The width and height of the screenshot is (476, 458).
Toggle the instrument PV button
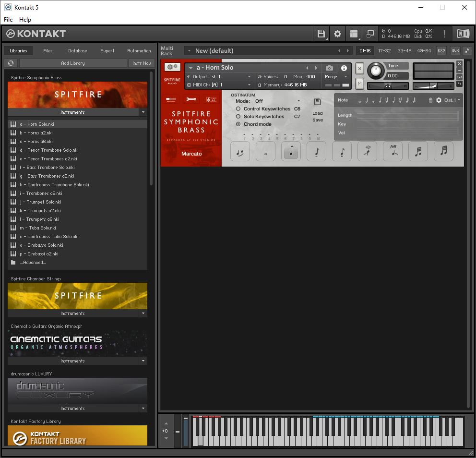pyautogui.click(x=459, y=84)
